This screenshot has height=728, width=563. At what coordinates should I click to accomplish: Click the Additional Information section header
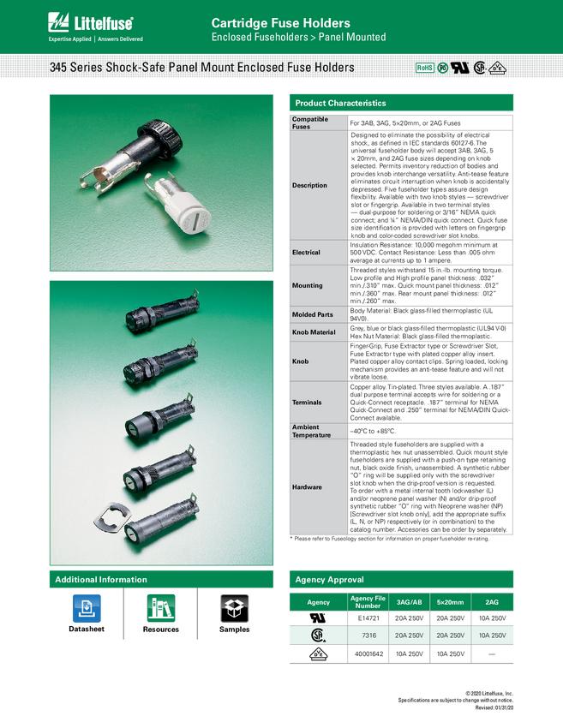tap(161, 580)
